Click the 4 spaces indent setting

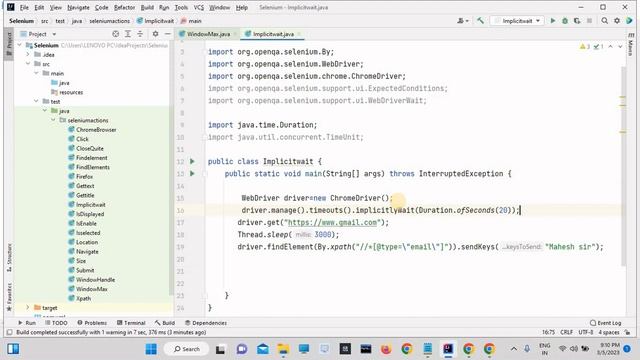pos(609,332)
